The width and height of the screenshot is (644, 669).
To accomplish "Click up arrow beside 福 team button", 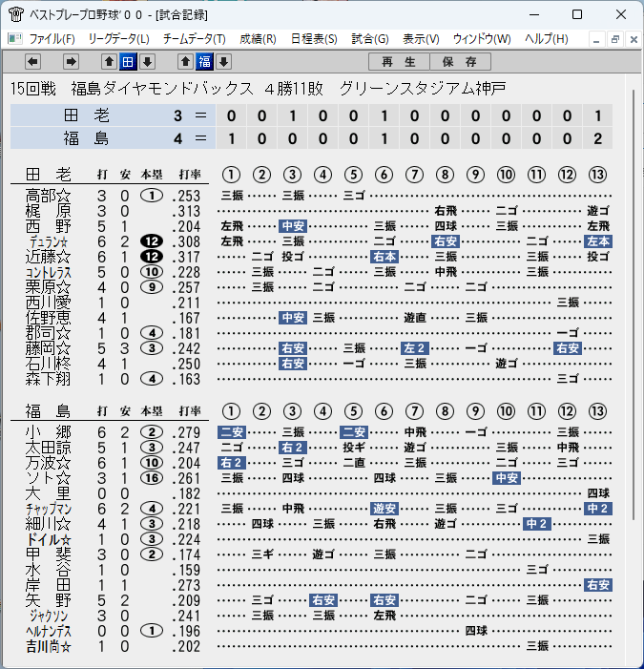I will pyautogui.click(x=185, y=62).
